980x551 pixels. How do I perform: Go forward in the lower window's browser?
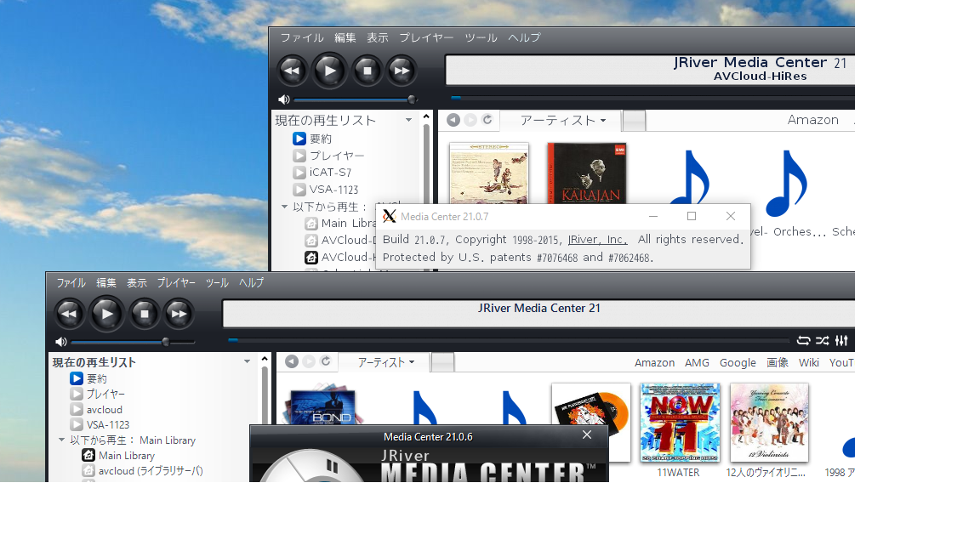[309, 361]
